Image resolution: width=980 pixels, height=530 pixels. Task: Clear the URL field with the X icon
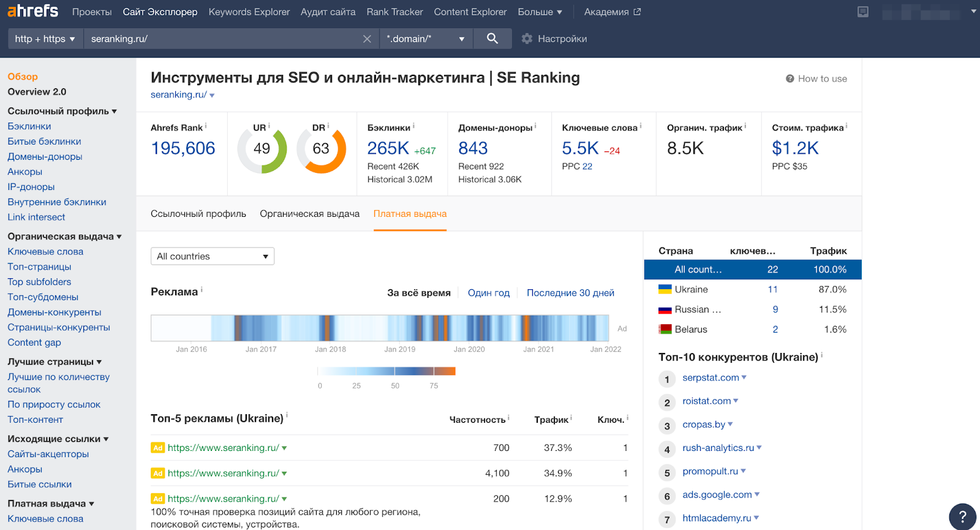point(367,39)
